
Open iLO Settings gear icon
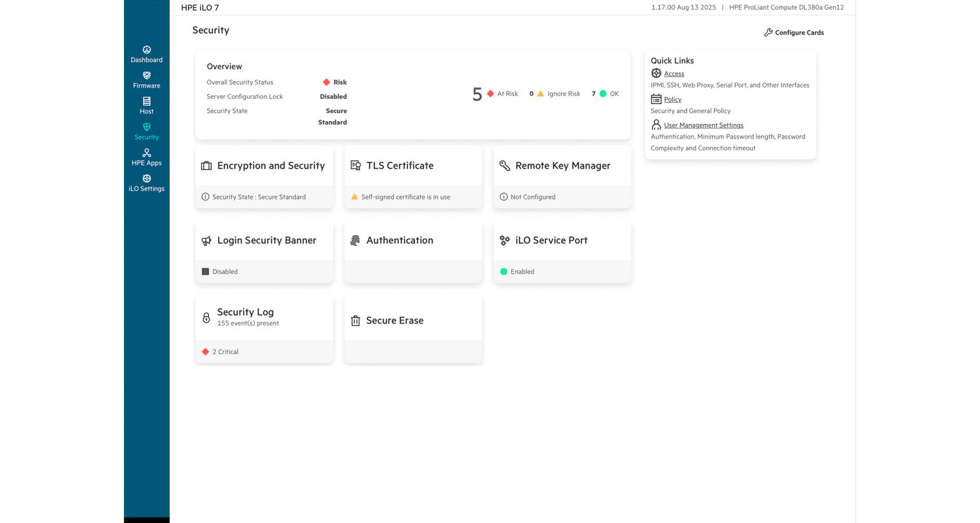tap(146, 178)
